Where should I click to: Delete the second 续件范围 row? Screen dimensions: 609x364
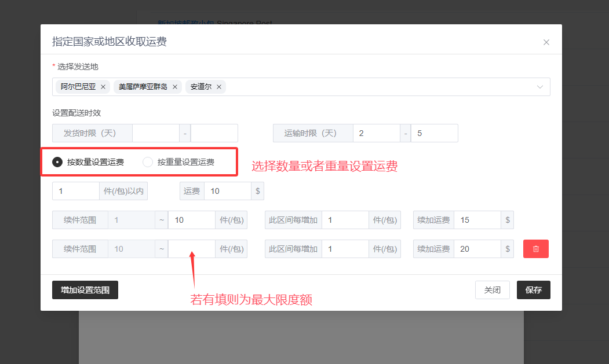coord(535,249)
